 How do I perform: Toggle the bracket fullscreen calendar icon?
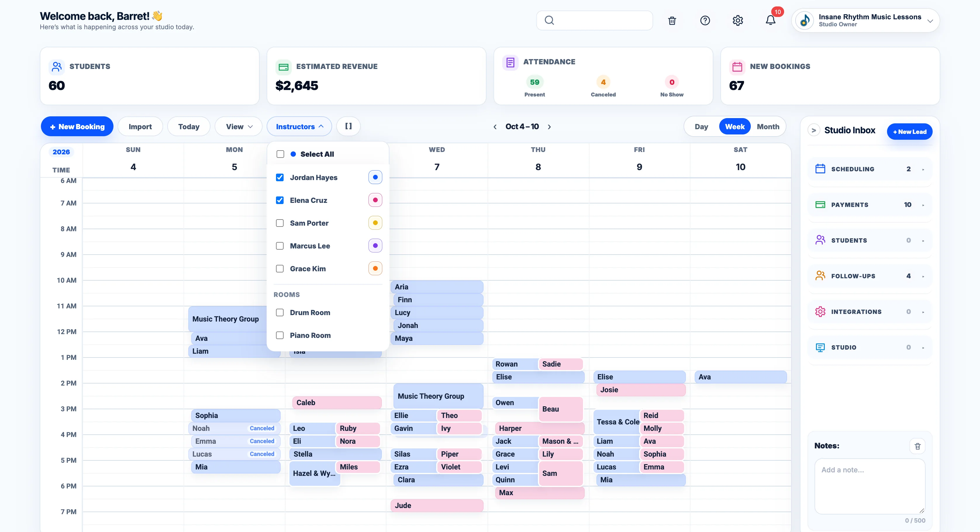click(348, 126)
